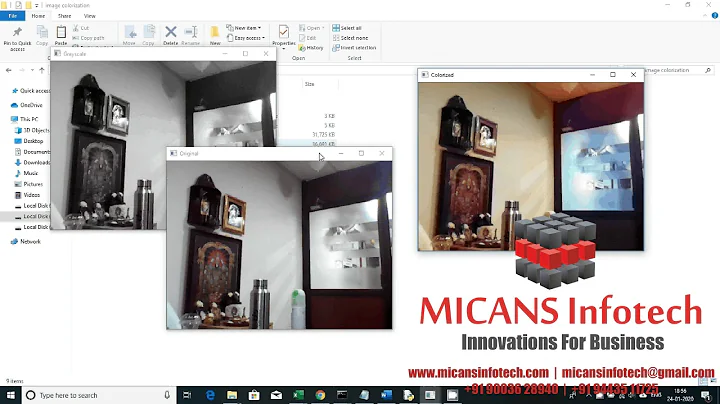This screenshot has width=720, height=404.
Task: Open the notification center icon
Action: coord(706,395)
